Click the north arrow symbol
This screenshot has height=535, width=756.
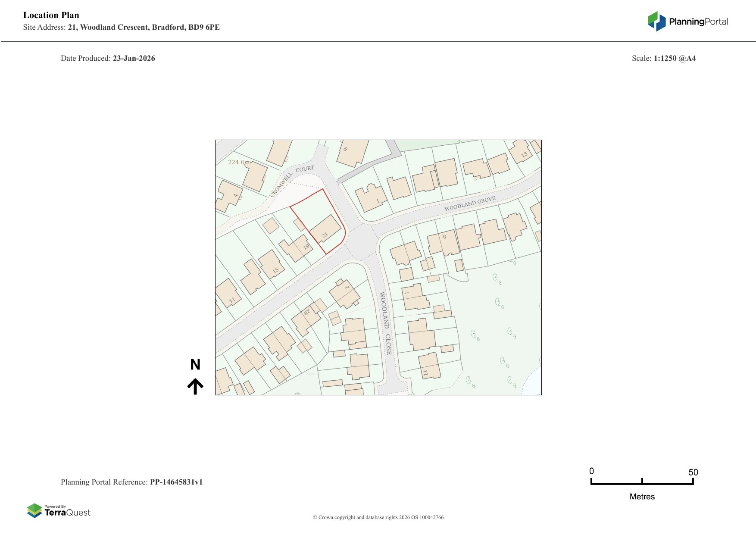pos(195,386)
